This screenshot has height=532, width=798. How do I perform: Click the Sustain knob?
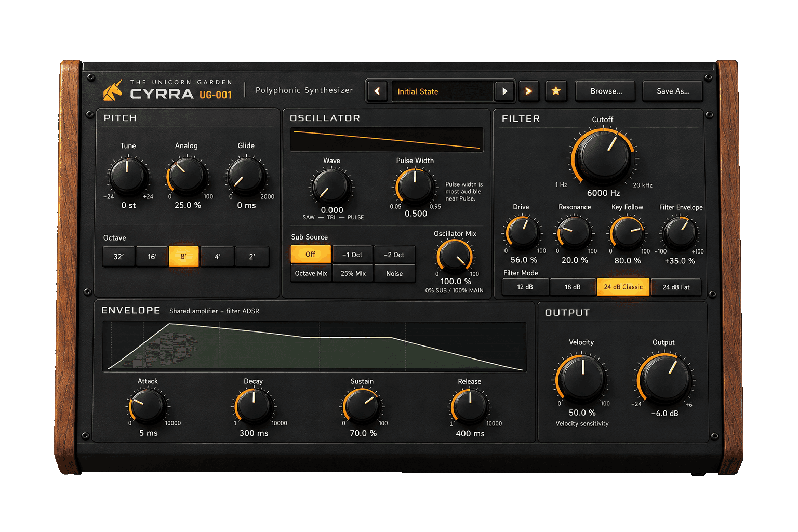coord(362,406)
